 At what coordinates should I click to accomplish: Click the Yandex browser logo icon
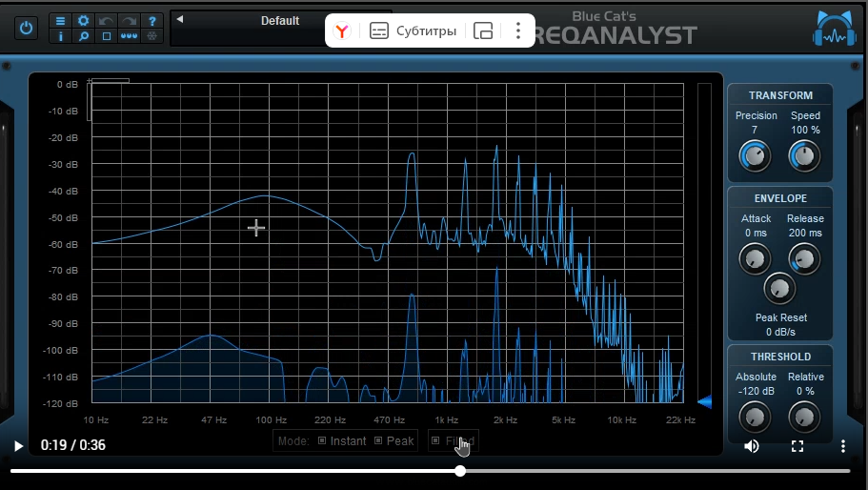click(342, 31)
